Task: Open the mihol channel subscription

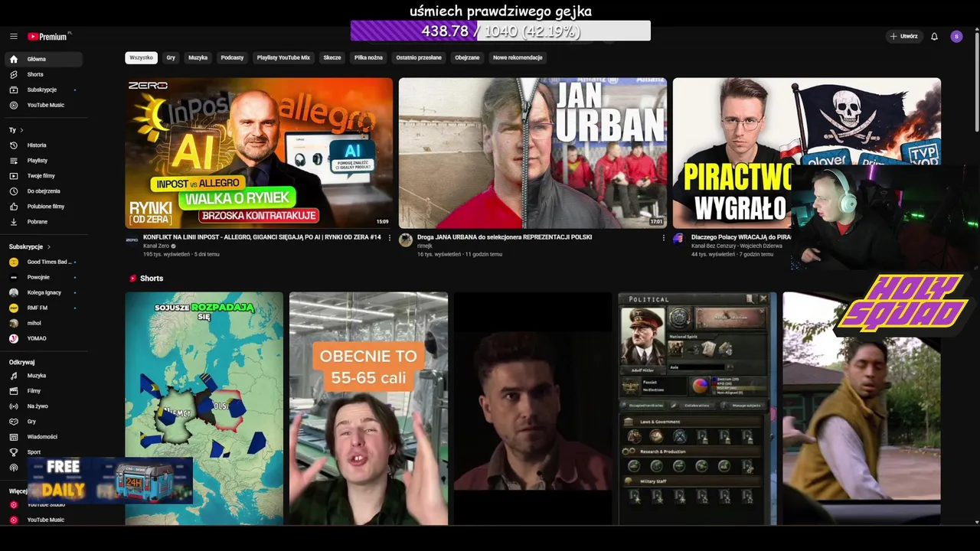Action: (44, 323)
